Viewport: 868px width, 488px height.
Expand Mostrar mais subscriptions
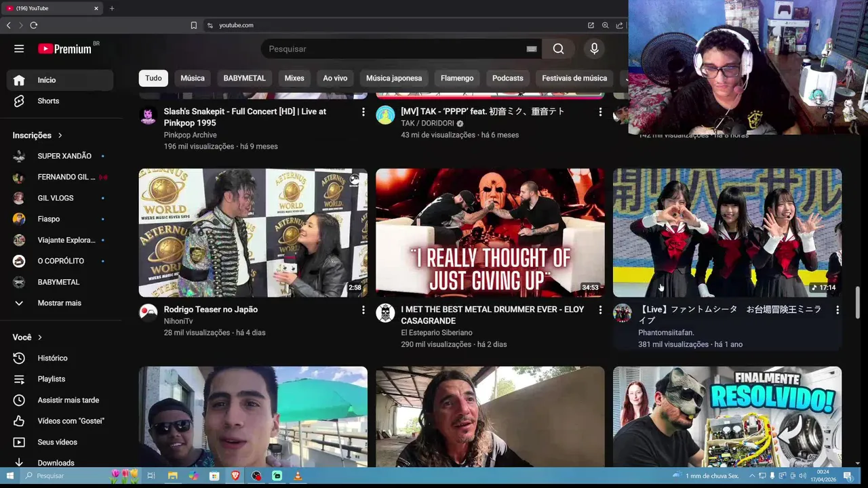[60, 303]
